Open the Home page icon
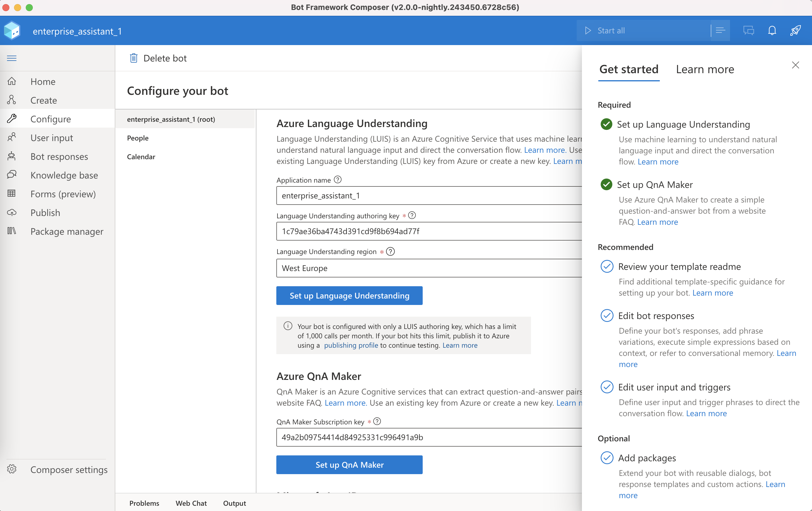This screenshot has height=511, width=812. tap(11, 81)
